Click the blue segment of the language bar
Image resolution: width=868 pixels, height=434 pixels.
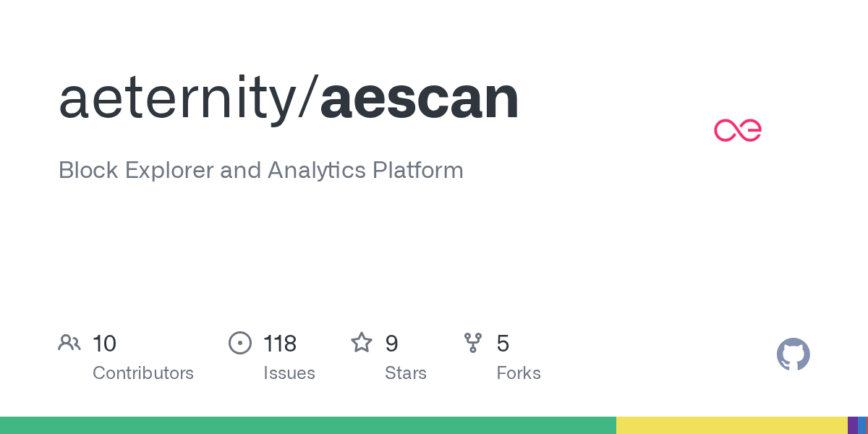[862, 425]
